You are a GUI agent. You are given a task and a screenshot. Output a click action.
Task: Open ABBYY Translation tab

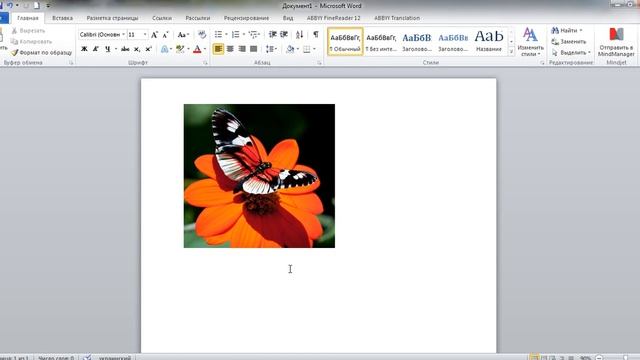(397, 18)
